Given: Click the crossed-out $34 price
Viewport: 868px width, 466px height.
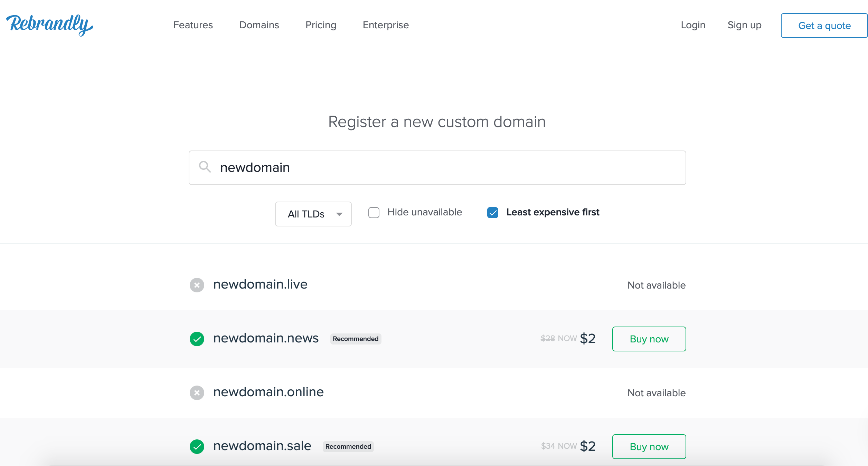Looking at the screenshot, I should (x=548, y=446).
